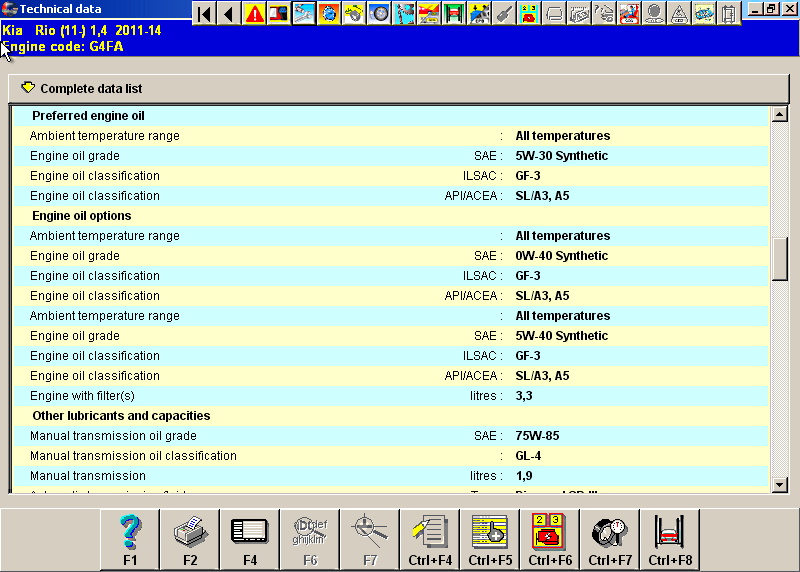Screen dimensions: 800x572
Task: Open the blue globe on orange icon
Action: (329, 14)
